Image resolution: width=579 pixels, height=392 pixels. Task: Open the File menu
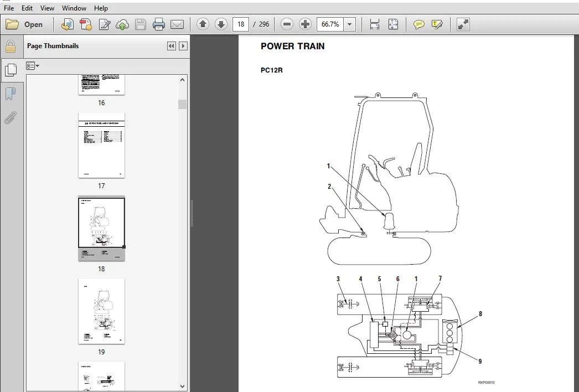9,8
